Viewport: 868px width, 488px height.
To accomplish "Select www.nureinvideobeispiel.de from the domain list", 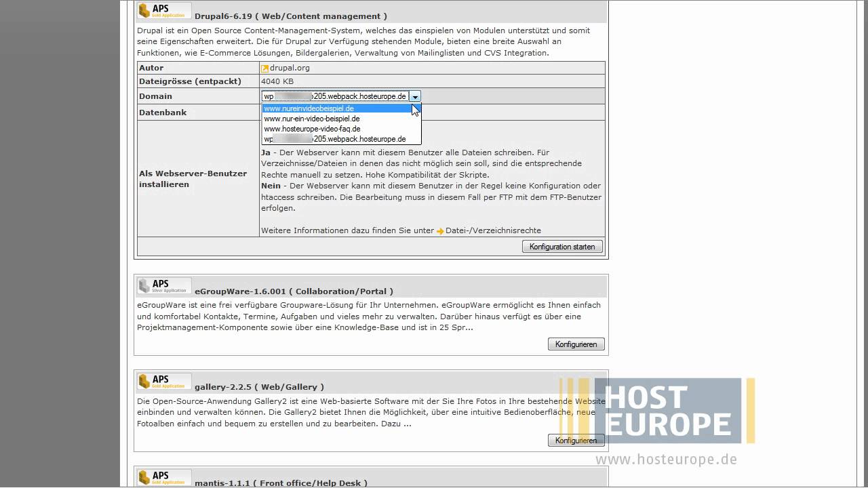I will (x=341, y=108).
